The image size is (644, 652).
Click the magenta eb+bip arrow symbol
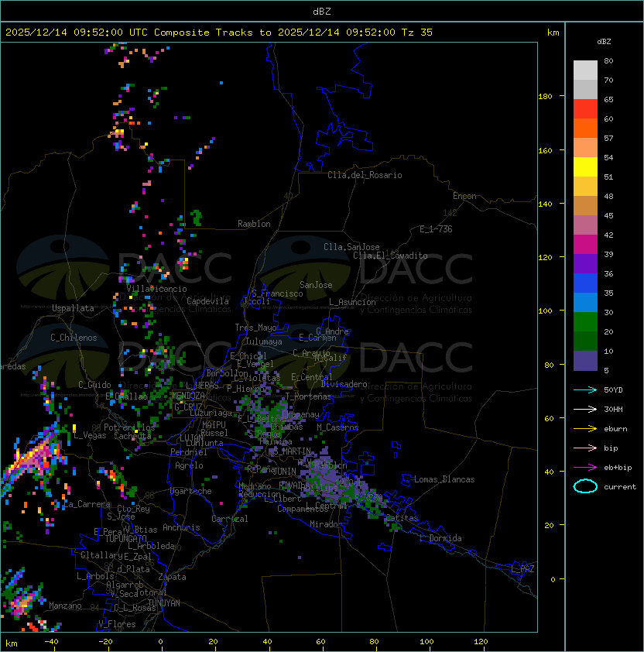pyautogui.click(x=585, y=468)
